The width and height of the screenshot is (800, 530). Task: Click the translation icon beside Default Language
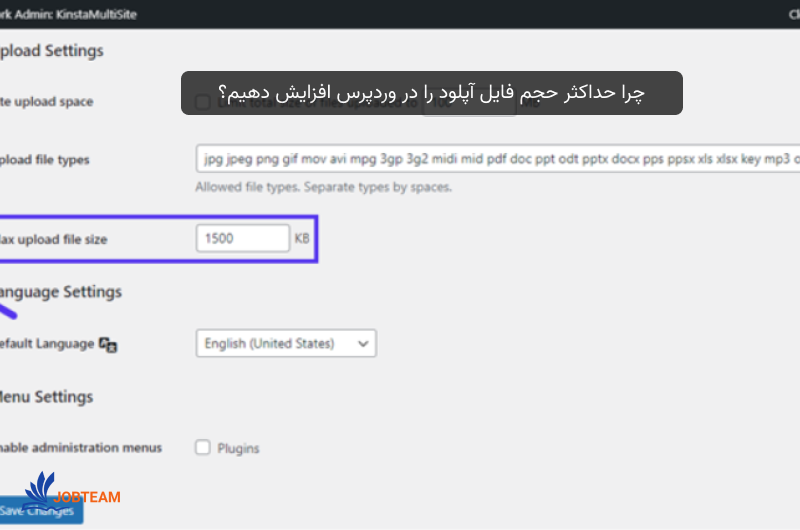coord(108,345)
